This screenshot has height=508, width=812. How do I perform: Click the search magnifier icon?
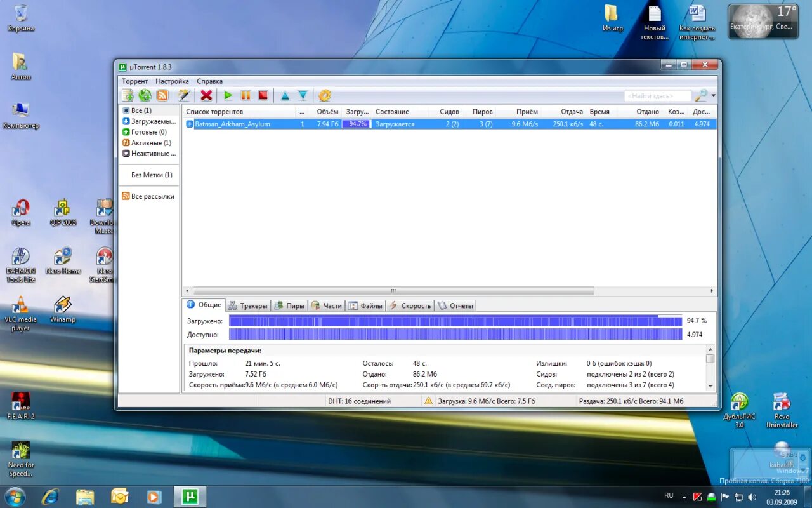click(x=700, y=95)
